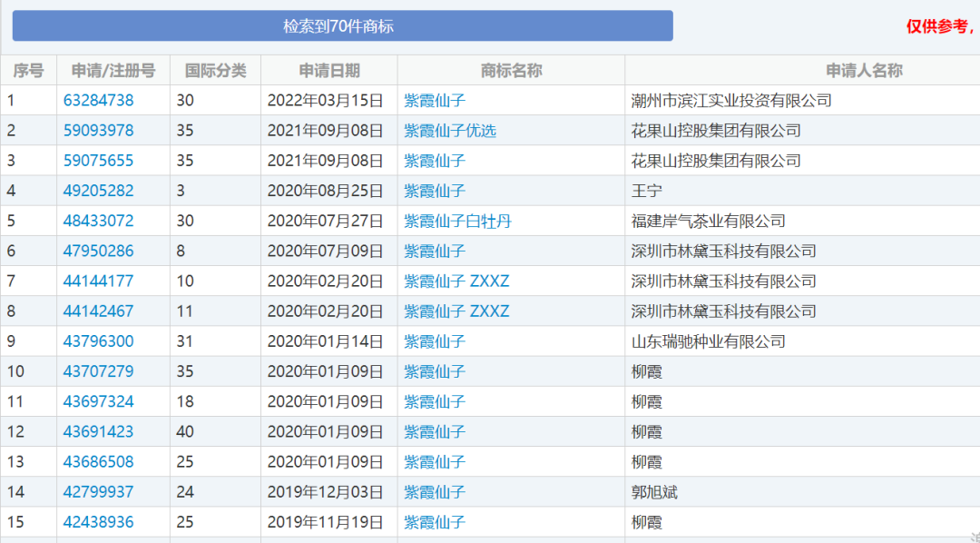Screen dimensions: 980x543
Task: Click date 2020年08月25日
Action: coord(325,190)
